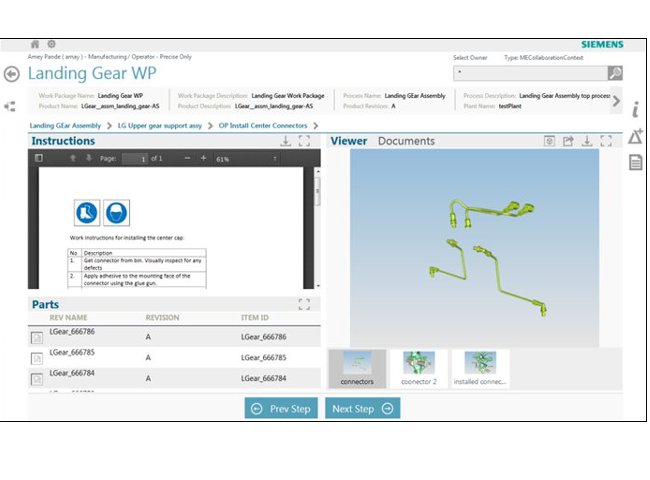The image size is (650, 480).
Task: Go to the Home icon
Action: (x=35, y=44)
